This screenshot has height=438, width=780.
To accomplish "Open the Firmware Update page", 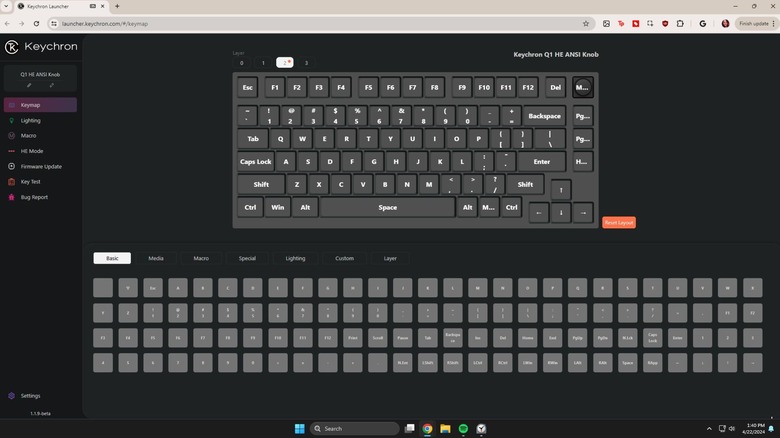I will point(40,166).
